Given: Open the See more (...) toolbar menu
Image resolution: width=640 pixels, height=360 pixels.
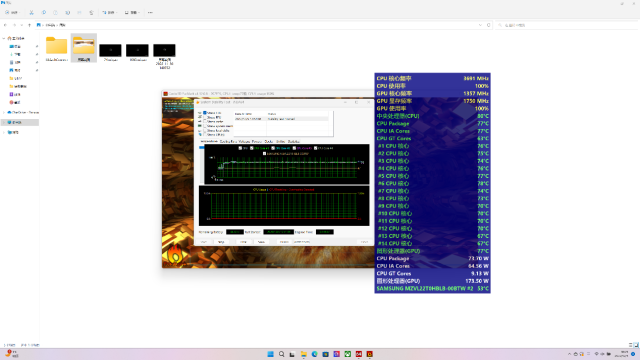Looking at the screenshot, I should (150, 13).
